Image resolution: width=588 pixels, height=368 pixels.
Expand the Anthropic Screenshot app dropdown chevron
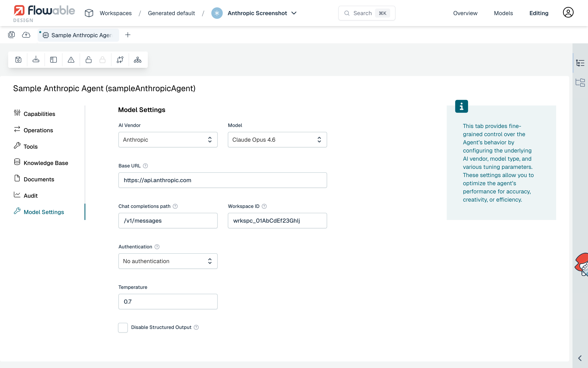[294, 13]
